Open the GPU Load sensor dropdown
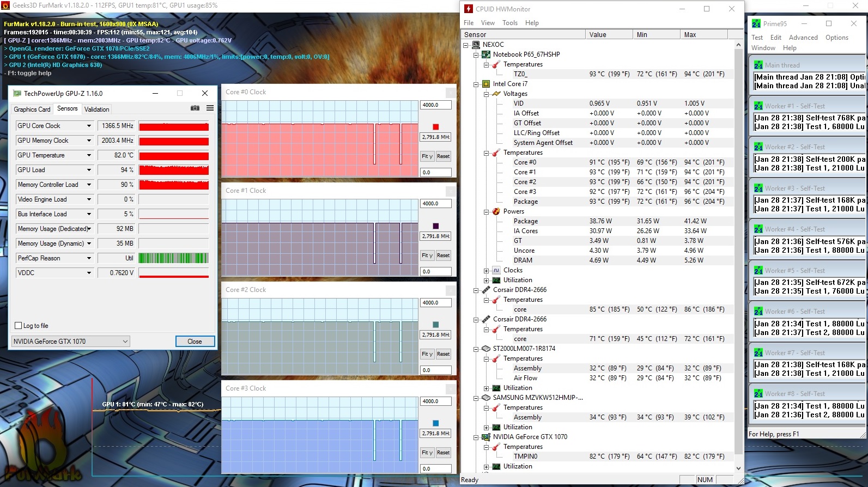868x487 pixels. (89, 170)
